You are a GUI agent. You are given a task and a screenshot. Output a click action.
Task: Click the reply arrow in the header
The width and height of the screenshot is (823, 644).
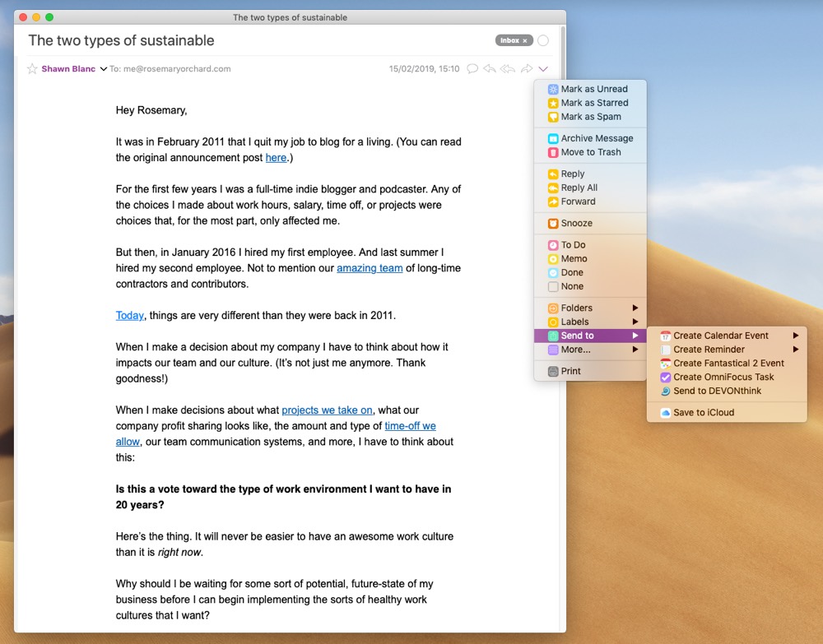pyautogui.click(x=489, y=69)
